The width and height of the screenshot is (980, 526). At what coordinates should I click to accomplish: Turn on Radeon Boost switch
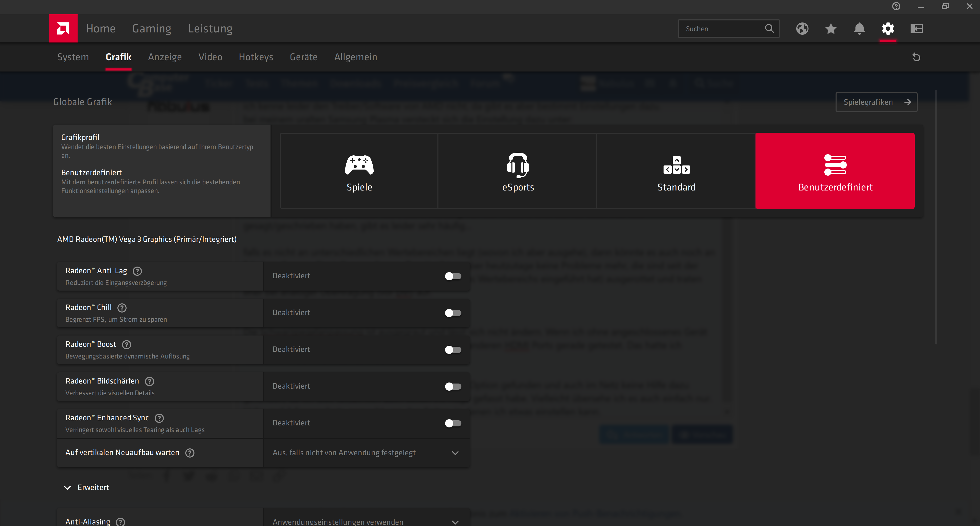coord(453,350)
